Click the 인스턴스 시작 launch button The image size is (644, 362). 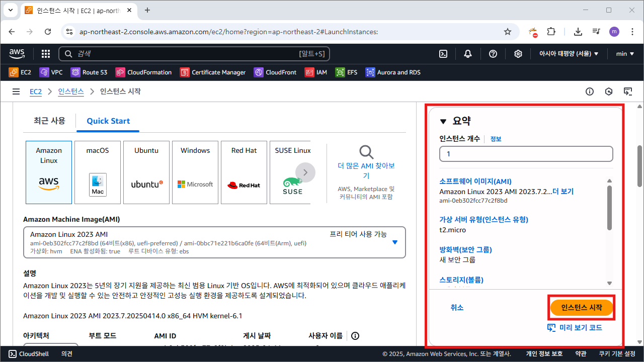[582, 308]
